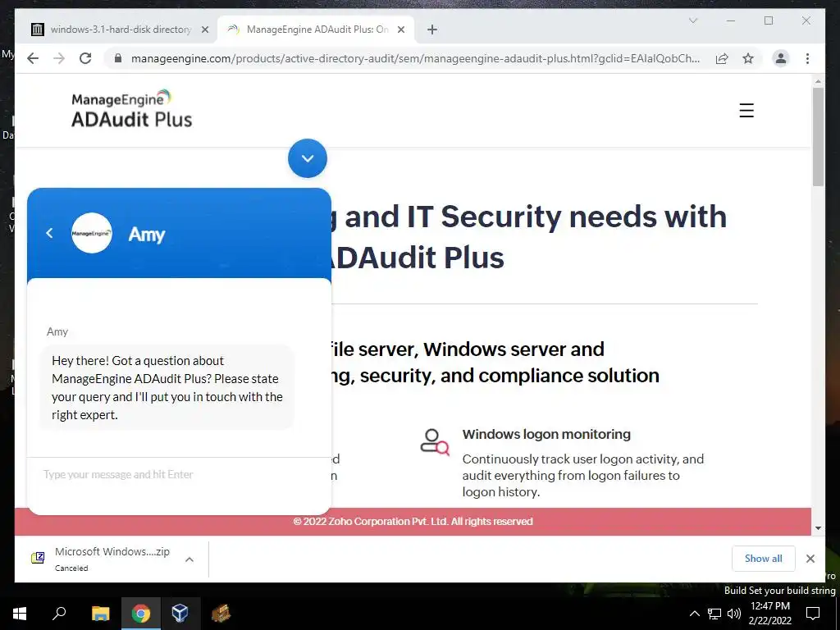Open the Windows Start menu
This screenshot has width=840, height=630.
(20, 614)
